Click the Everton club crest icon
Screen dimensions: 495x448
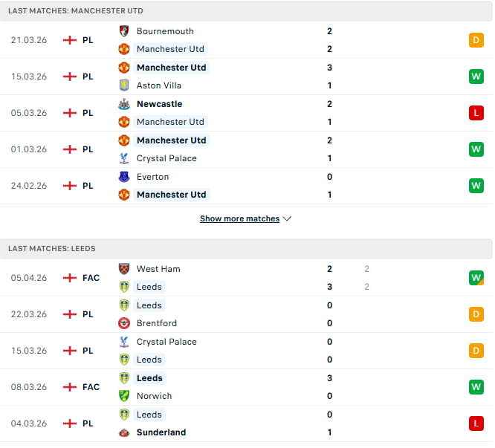click(124, 177)
